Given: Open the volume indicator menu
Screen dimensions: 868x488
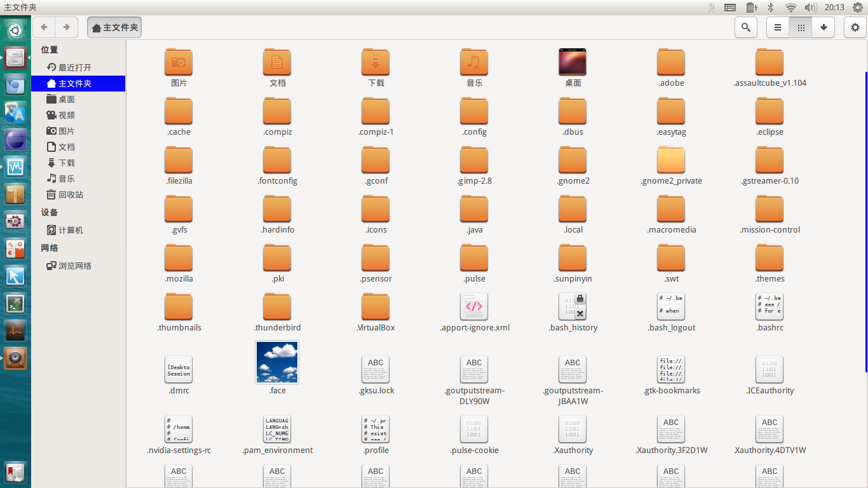Looking at the screenshot, I should (x=811, y=7).
